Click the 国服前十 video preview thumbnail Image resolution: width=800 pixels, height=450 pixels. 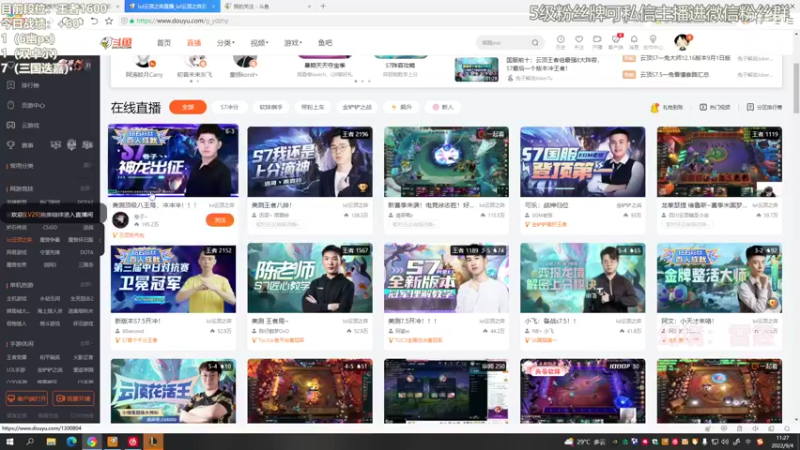(x=477, y=69)
